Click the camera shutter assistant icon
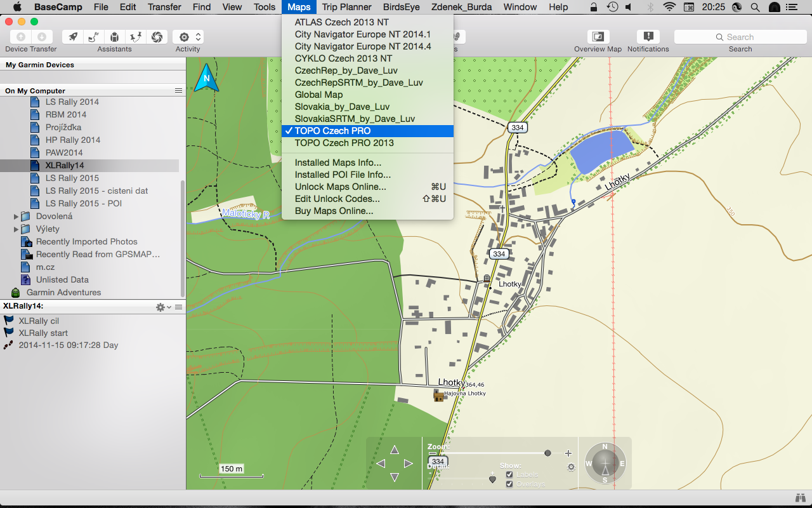 pyautogui.click(x=156, y=37)
